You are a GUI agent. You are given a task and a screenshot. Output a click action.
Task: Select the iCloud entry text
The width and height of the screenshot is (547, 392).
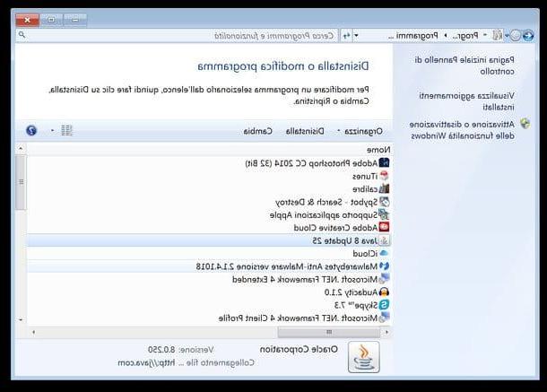365,254
